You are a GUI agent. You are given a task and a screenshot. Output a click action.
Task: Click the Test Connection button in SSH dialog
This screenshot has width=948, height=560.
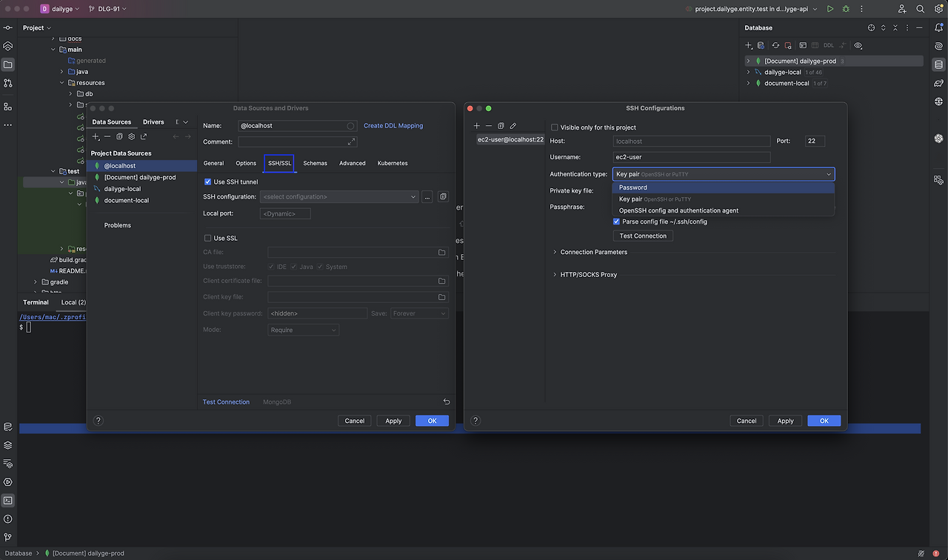pos(643,236)
